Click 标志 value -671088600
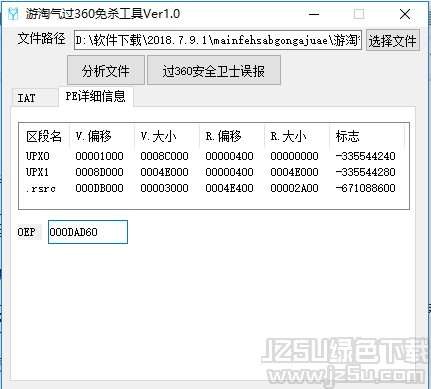 click(365, 188)
